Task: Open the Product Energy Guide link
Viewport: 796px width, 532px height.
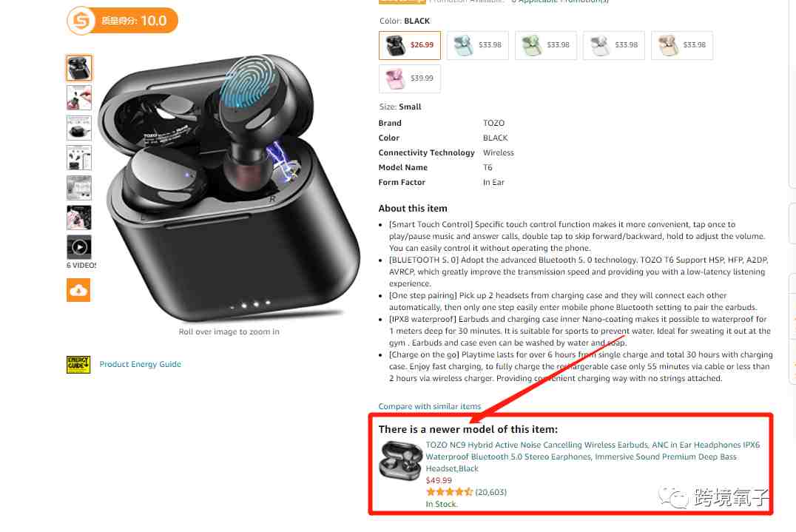Action: pos(140,364)
